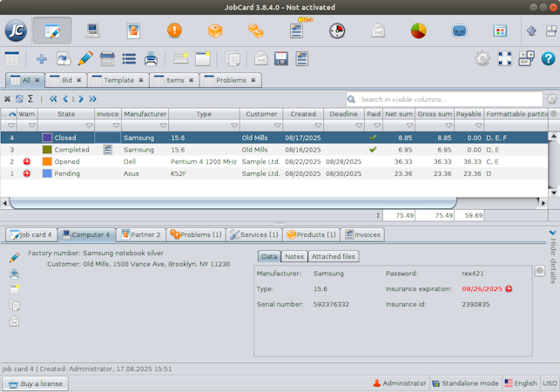Click the details panel printer icon
This screenshot has height=392, width=560.
pyautogui.click(x=14, y=274)
